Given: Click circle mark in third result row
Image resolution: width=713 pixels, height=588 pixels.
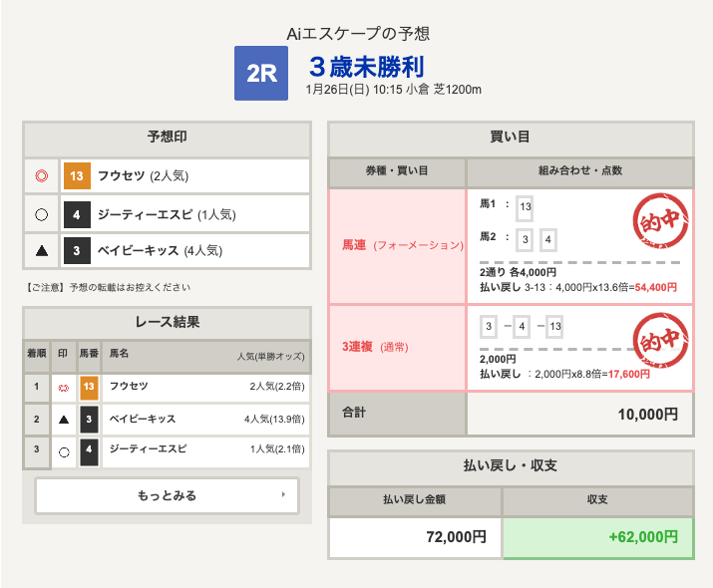Looking at the screenshot, I should click(64, 452).
